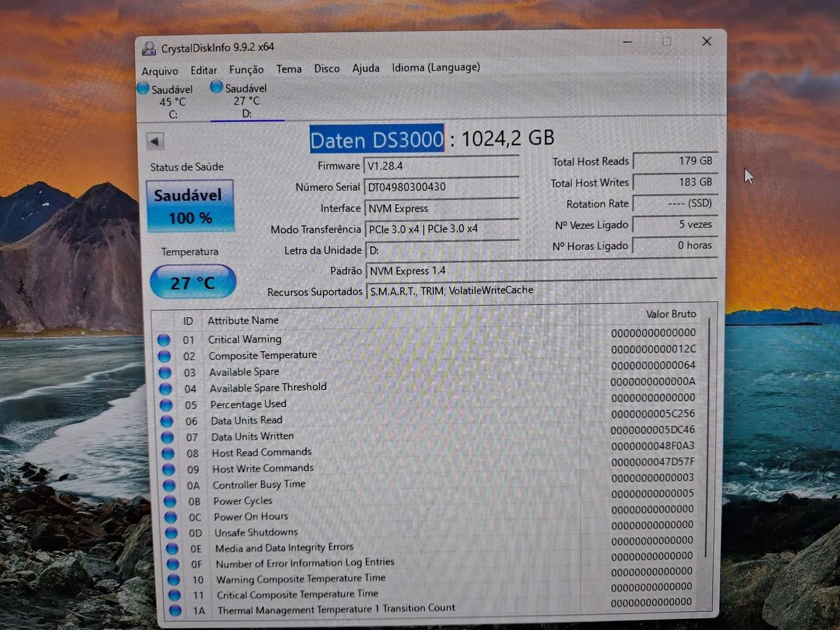Open the Disco menu
Screen dimensions: 840x630
point(327,68)
